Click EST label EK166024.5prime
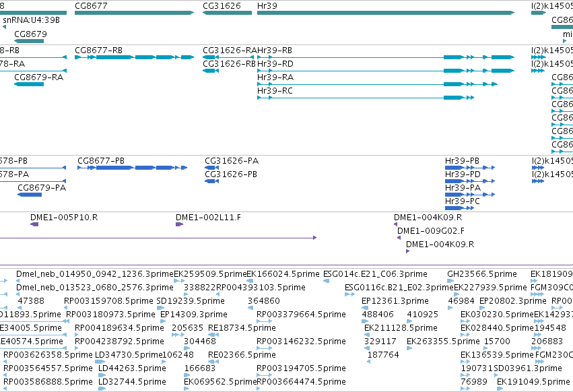Image resolution: width=573 pixels, height=392 pixels. pos(283,274)
